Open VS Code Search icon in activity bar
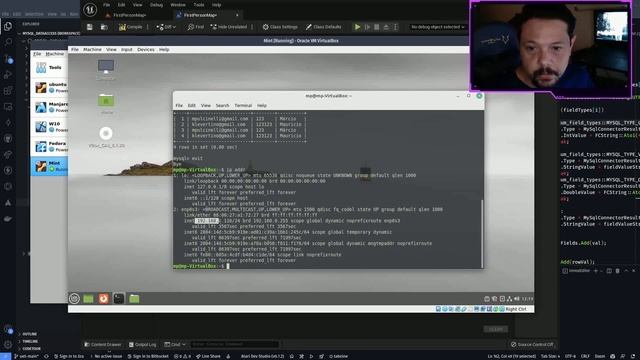This screenshot has width=640, height=360. (x=8, y=42)
